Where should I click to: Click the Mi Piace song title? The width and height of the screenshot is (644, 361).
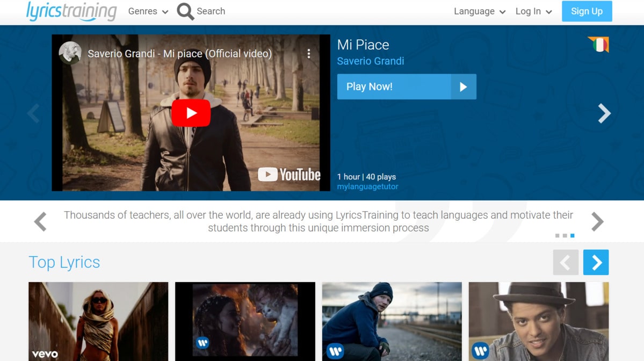[363, 45]
